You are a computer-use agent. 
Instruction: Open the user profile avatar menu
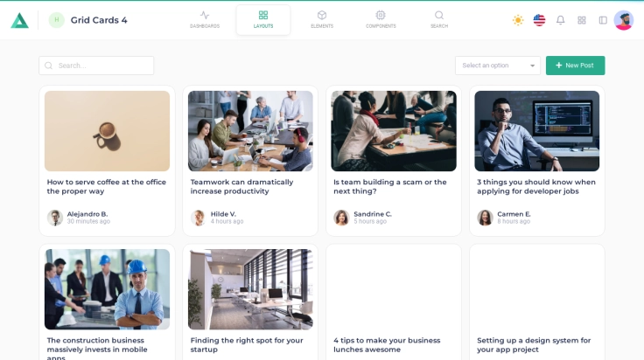tap(624, 20)
